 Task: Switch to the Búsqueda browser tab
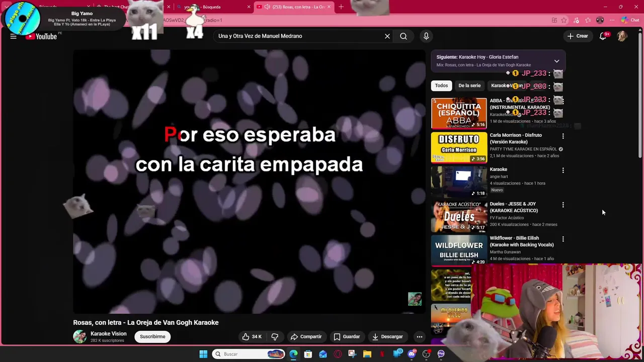[x=214, y=7]
